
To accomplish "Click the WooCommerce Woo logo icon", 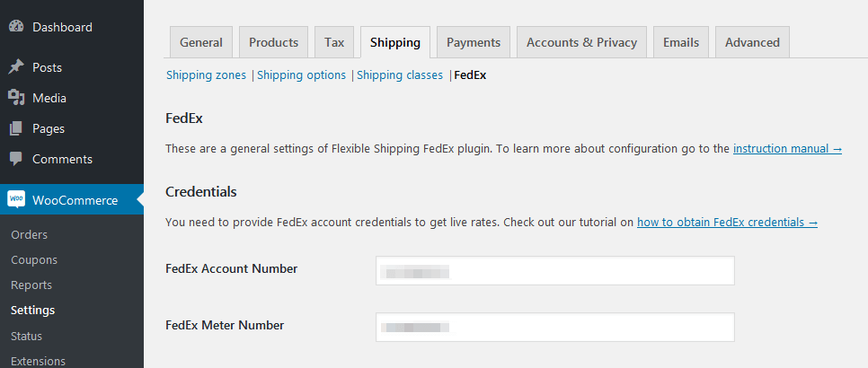I will point(16,199).
